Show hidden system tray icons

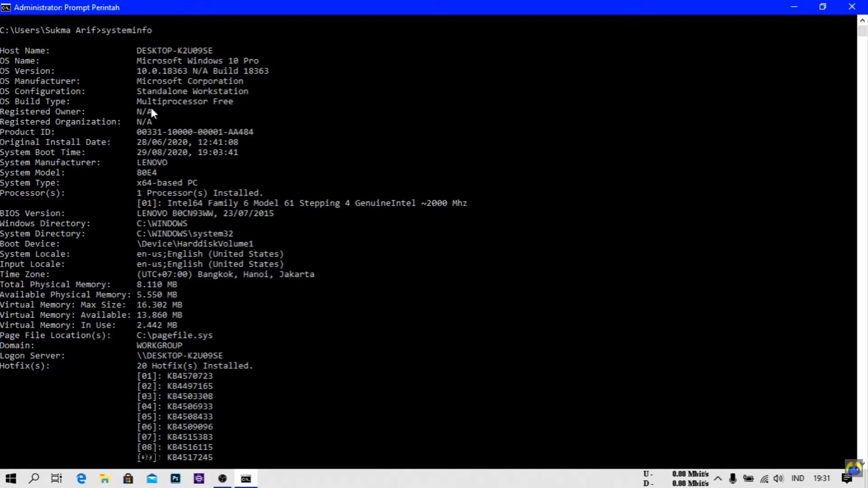click(718, 479)
